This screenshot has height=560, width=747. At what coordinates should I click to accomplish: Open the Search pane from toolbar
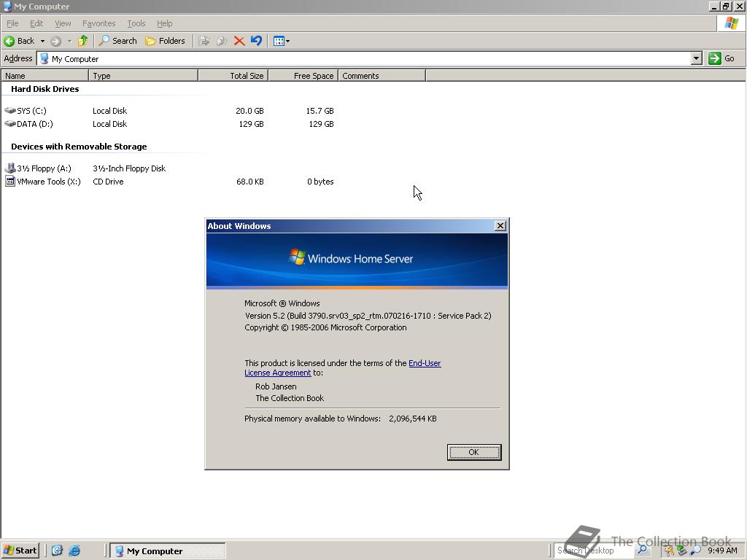tap(117, 41)
